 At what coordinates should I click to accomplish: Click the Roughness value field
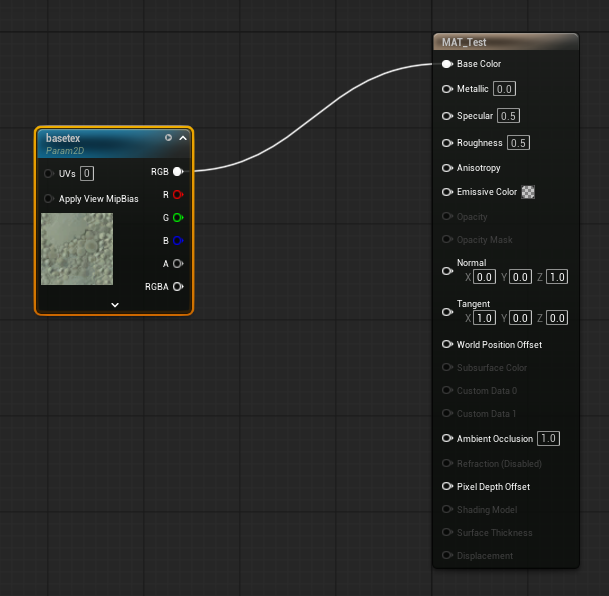tap(518, 143)
